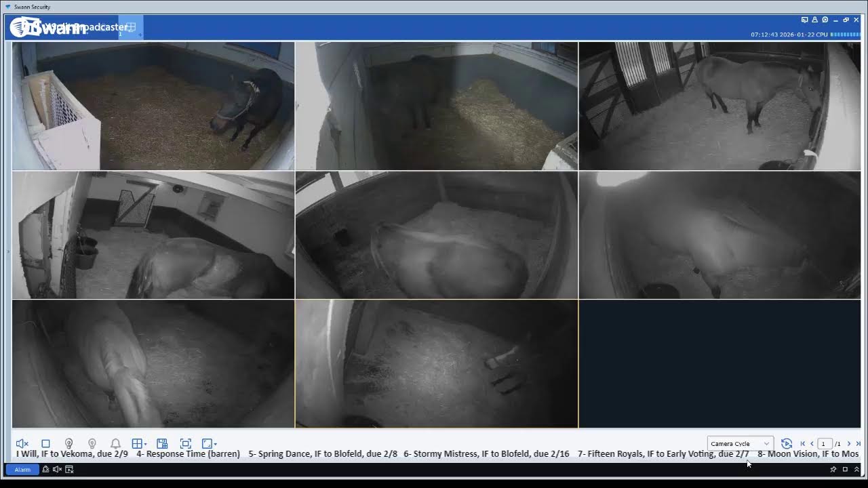This screenshot has height=488, width=868.
Task: Open the user account icon in header
Action: pyautogui.click(x=814, y=20)
